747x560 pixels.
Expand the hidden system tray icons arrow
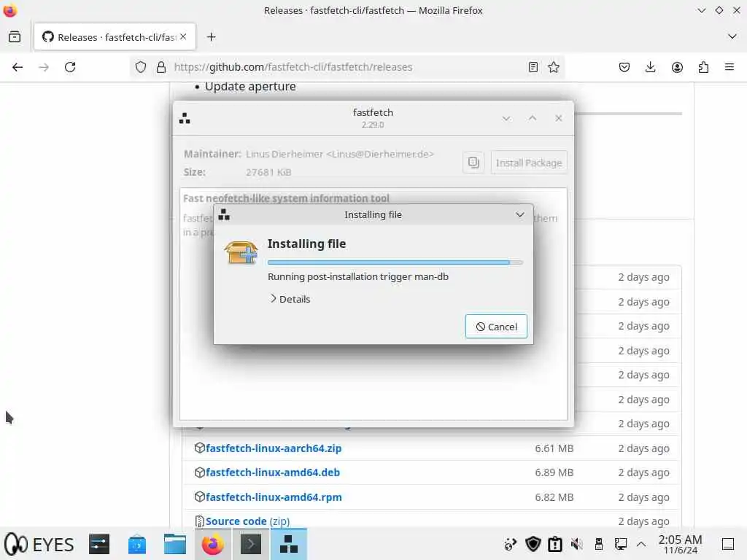[641, 544]
